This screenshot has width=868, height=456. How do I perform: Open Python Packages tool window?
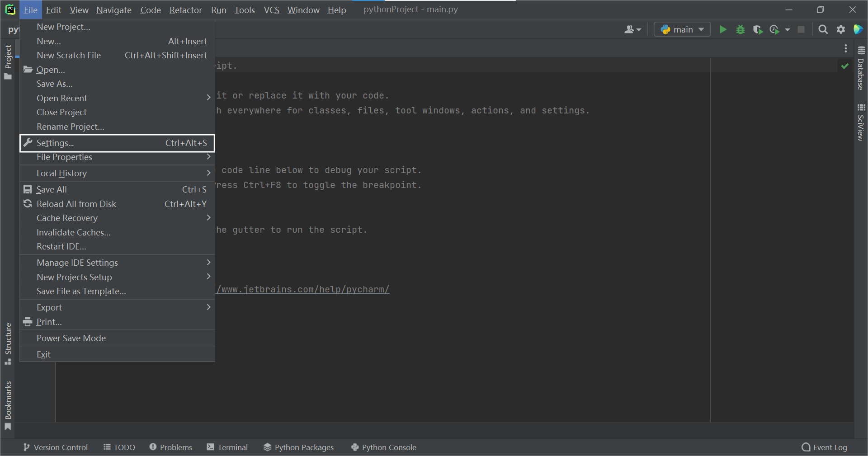(298, 447)
